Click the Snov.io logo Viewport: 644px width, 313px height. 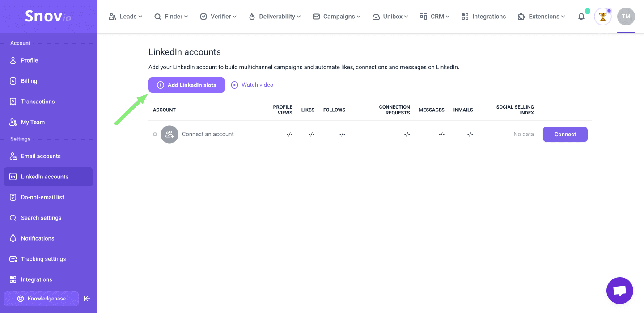[48, 17]
